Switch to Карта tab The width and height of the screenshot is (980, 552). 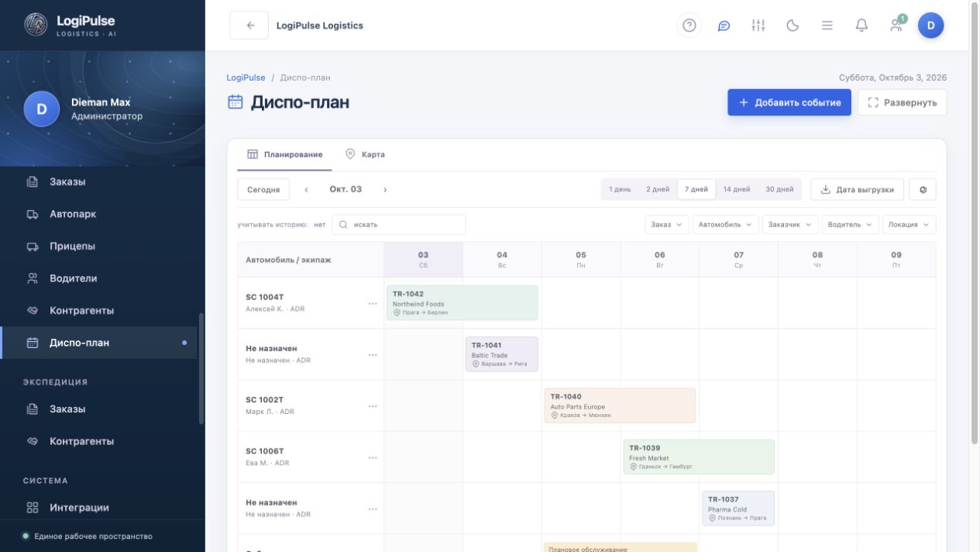click(x=365, y=154)
